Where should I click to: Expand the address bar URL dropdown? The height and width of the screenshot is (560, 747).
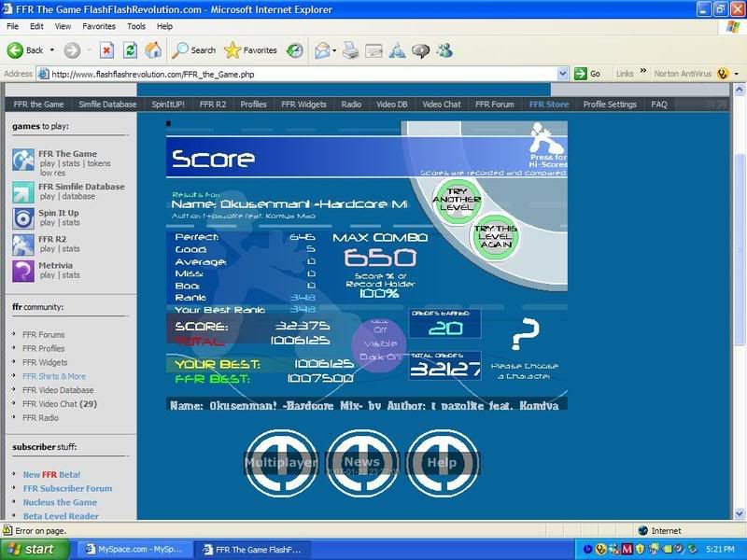(563, 74)
